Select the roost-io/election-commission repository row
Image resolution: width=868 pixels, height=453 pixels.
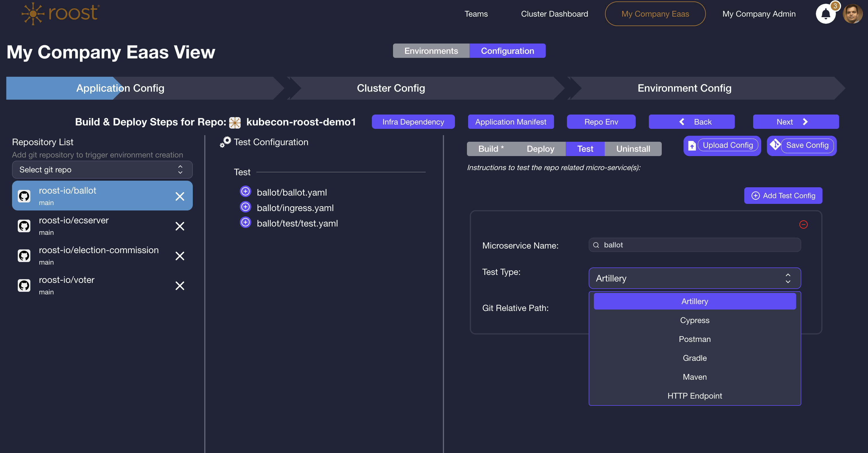[x=103, y=256]
